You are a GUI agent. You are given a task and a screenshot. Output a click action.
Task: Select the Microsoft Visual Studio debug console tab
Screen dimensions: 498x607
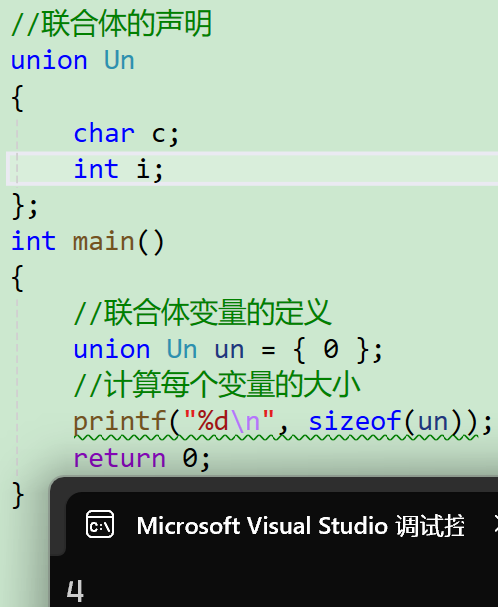click(282, 525)
